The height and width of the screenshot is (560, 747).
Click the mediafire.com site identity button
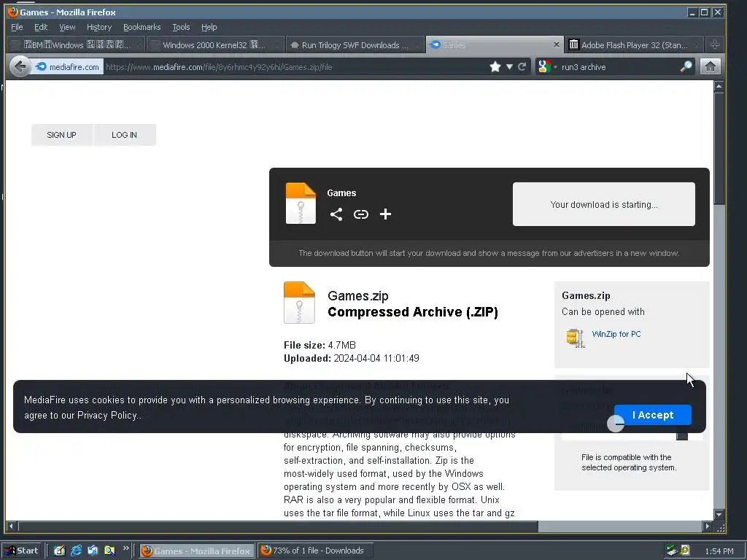[68, 66]
